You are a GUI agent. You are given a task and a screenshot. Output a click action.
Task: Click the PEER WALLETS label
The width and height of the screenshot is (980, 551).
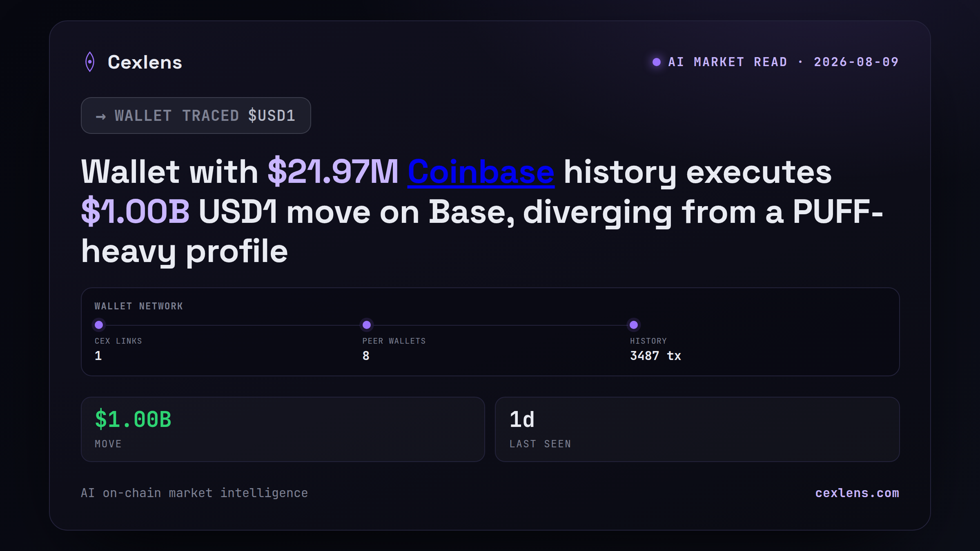tap(394, 341)
